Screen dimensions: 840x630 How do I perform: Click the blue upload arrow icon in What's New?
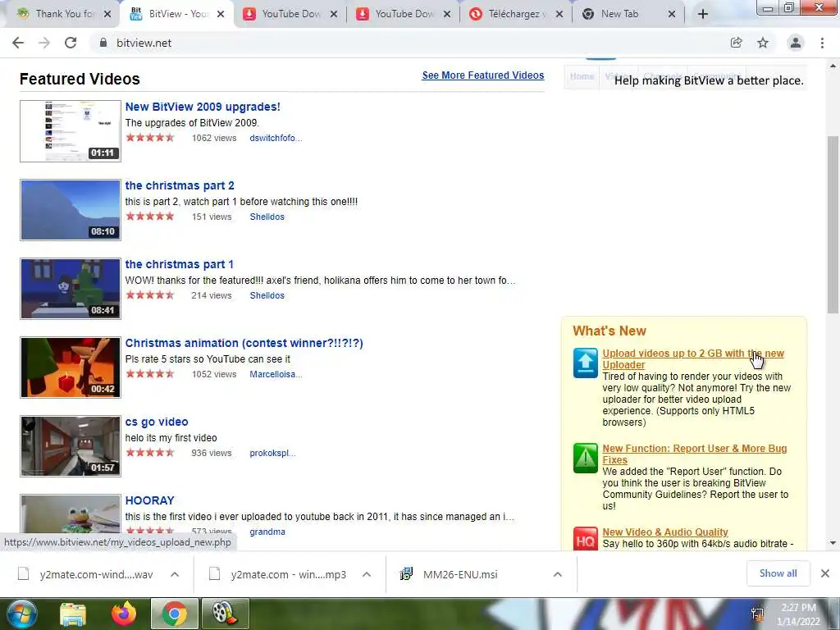point(585,363)
